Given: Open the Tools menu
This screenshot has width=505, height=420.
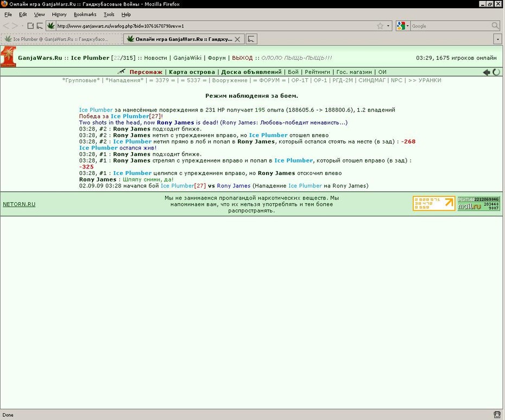Looking at the screenshot, I should pos(109,15).
